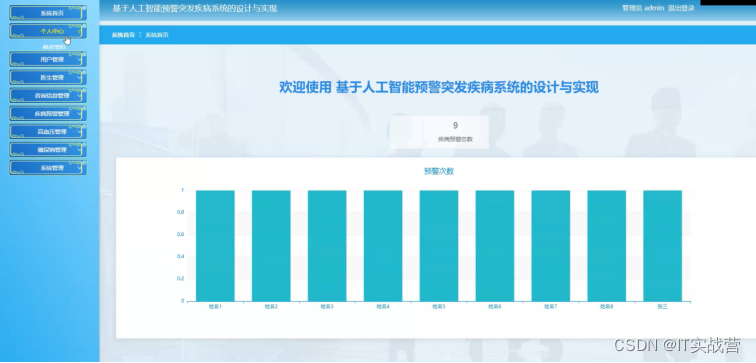Screen dimensions: 756x363
Task: Open the 个人中心 sidebar menu
Action: pyautogui.click(x=48, y=31)
